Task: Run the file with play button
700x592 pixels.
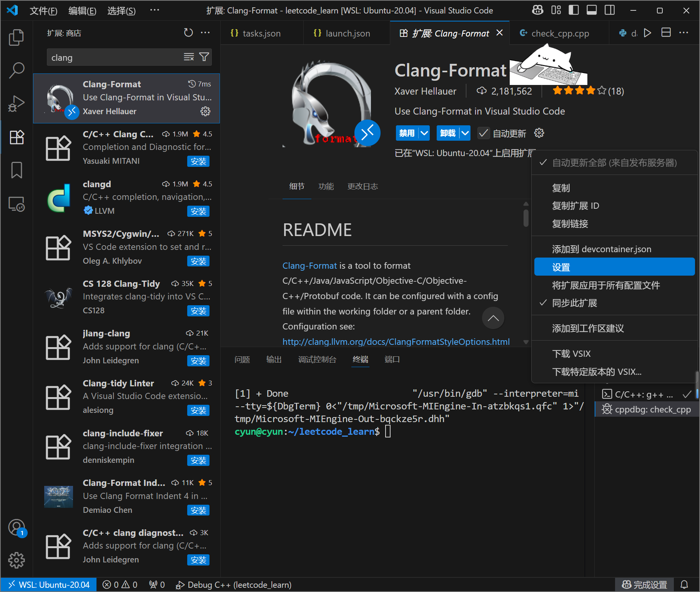Action: click(648, 33)
